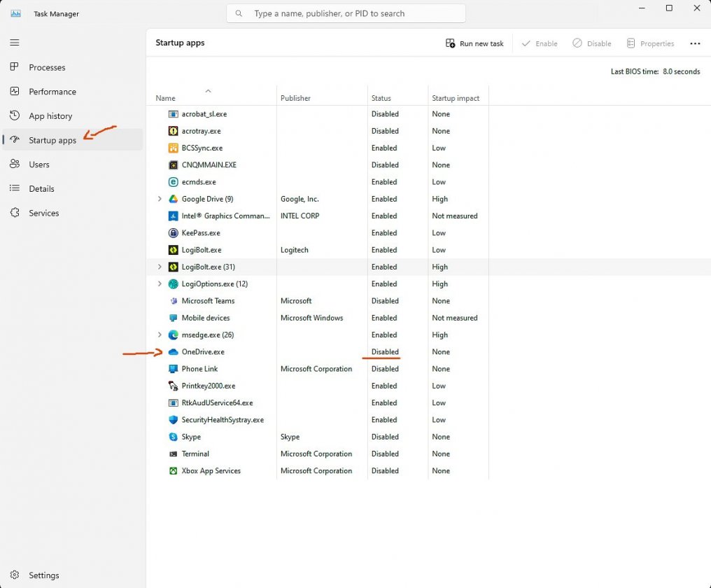This screenshot has height=588, width=711.
Task: Click the Skype icon
Action: (174, 437)
